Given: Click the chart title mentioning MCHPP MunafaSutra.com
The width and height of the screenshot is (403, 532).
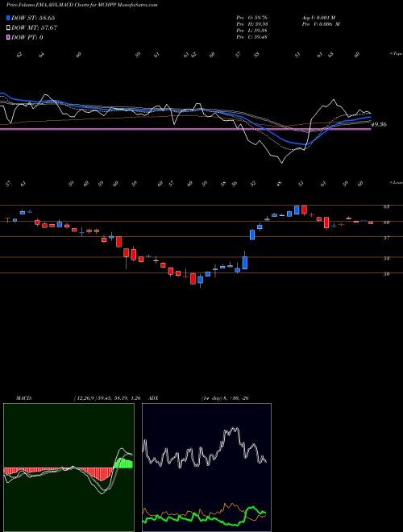Looking at the screenshot, I should click(81, 6).
